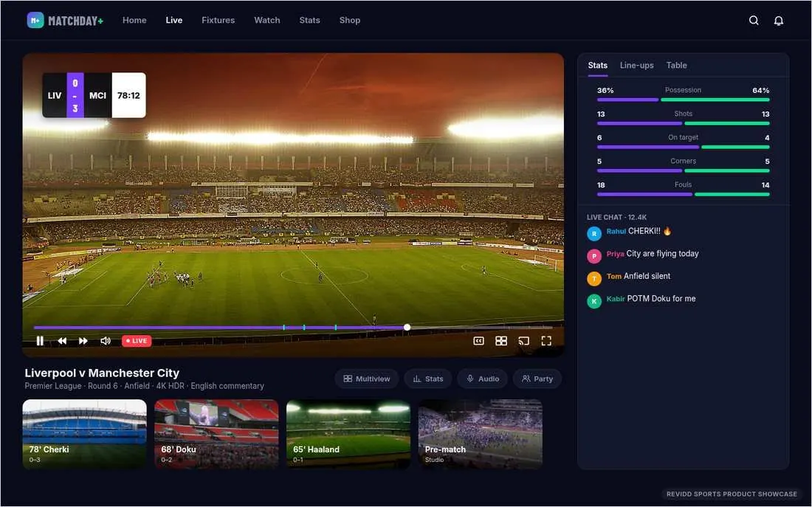Click the Matchday+ logo
Viewport: 812px width, 507px height.
[x=65, y=20]
